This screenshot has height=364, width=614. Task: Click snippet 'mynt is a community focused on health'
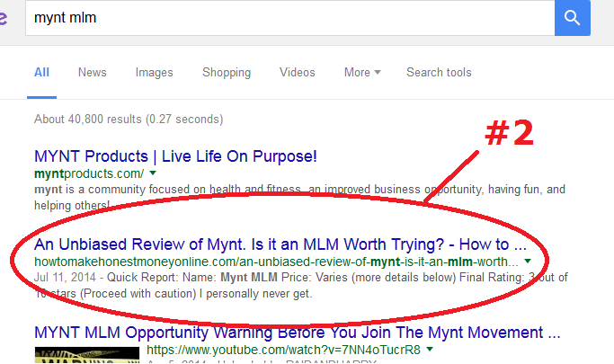click(299, 197)
